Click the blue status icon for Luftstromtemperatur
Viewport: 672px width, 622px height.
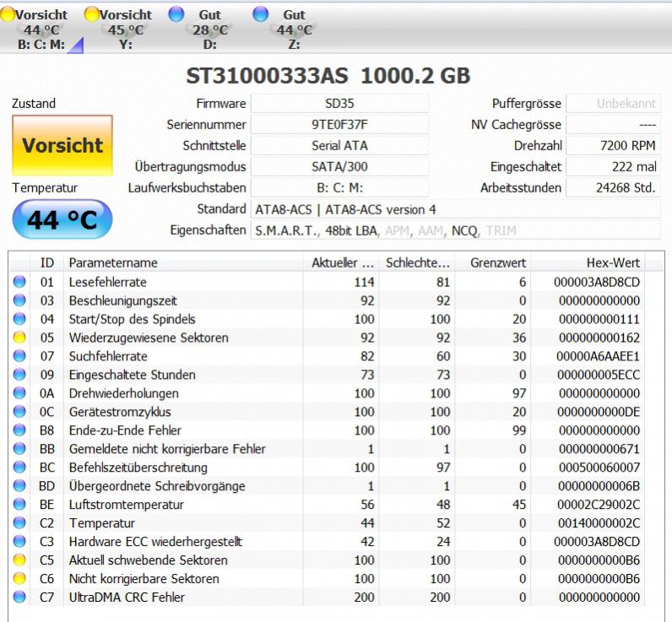pyautogui.click(x=19, y=504)
